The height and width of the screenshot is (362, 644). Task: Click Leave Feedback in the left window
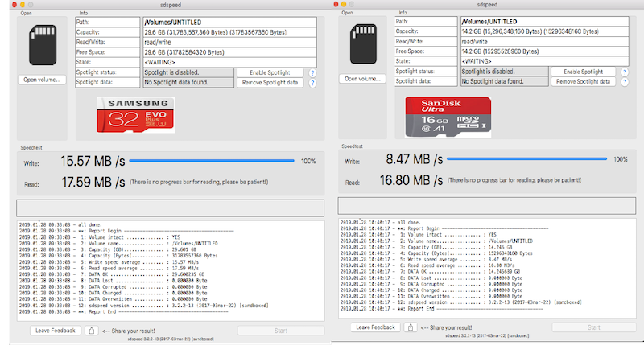56,330
